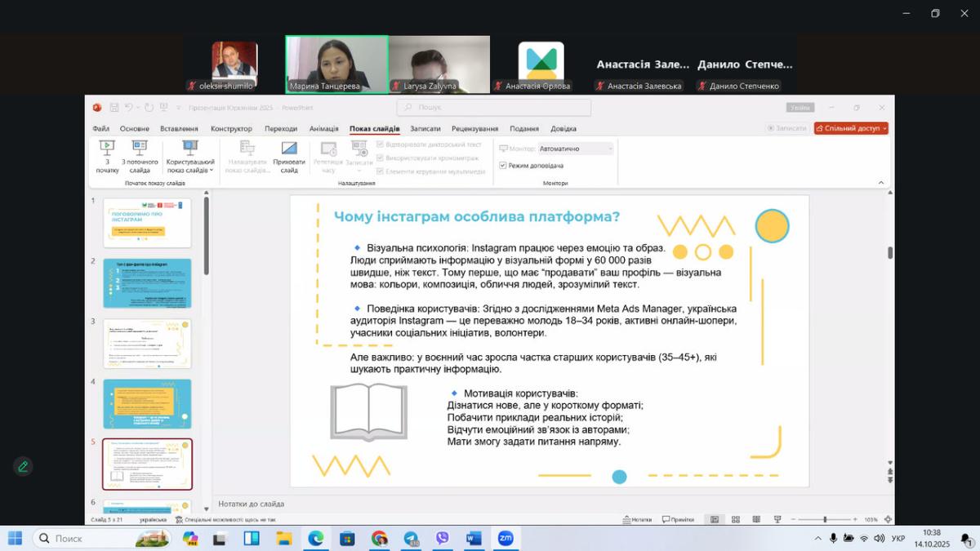Start Slide Show from status bar icon
980x551 pixels.
click(x=777, y=519)
